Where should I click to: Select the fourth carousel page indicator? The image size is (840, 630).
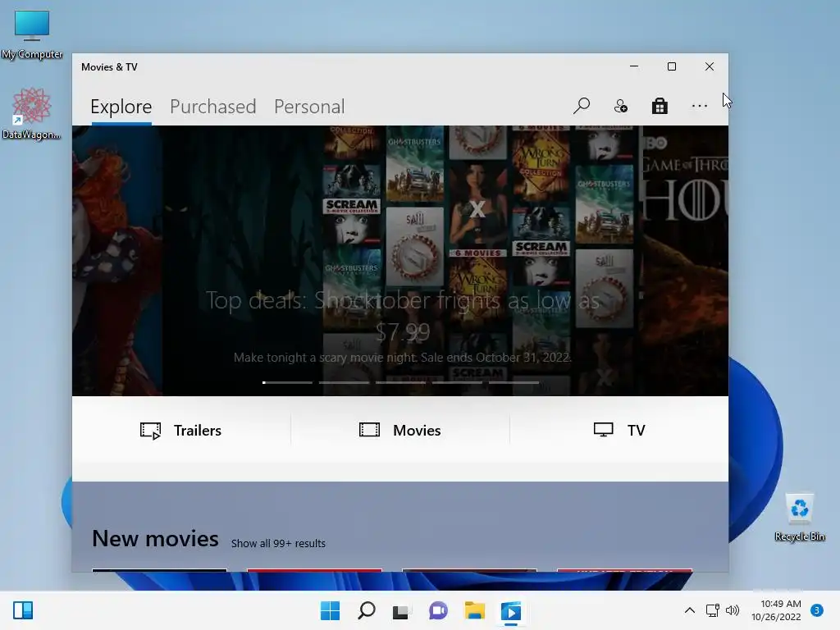point(457,382)
